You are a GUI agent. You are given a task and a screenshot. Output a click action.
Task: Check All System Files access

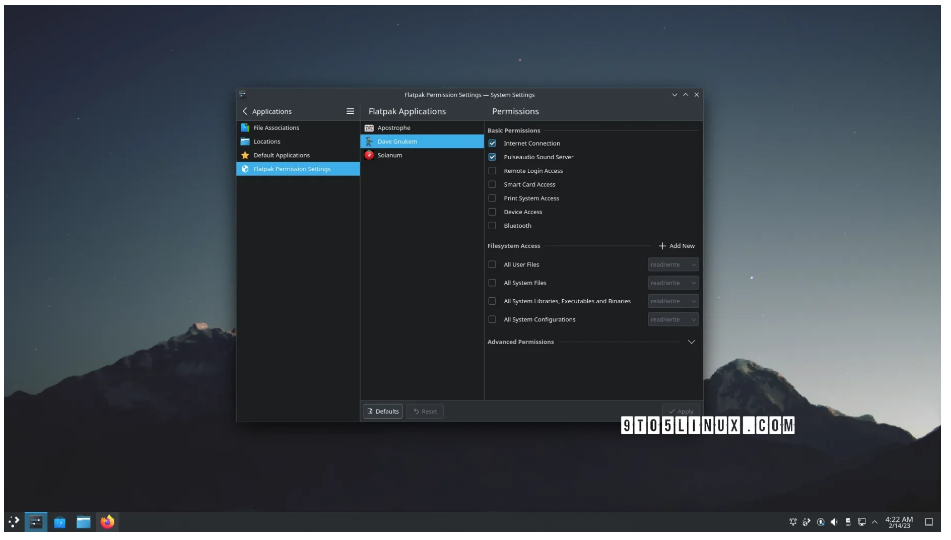492,283
